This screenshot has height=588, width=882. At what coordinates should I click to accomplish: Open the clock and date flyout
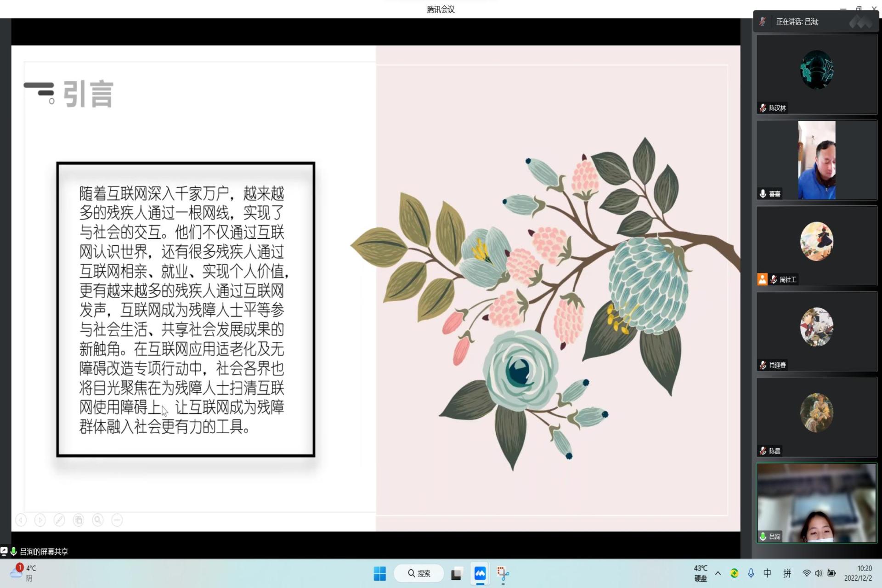(x=858, y=573)
